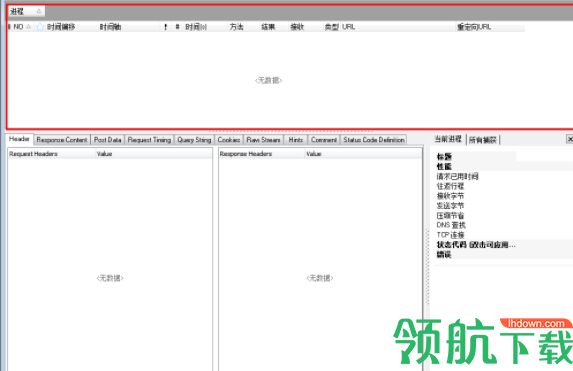The height and width of the screenshot is (371, 573).
Task: Open the Raw Stream tab
Action: 263,140
